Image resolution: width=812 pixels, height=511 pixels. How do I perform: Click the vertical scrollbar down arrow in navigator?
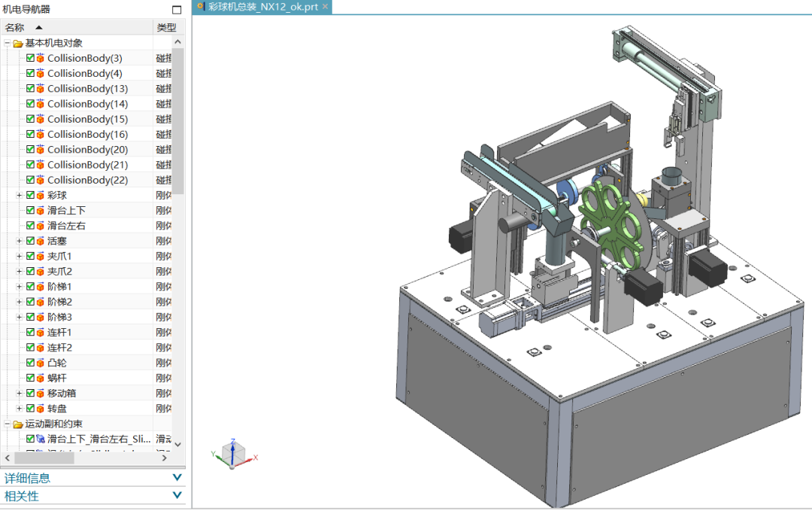(x=178, y=444)
